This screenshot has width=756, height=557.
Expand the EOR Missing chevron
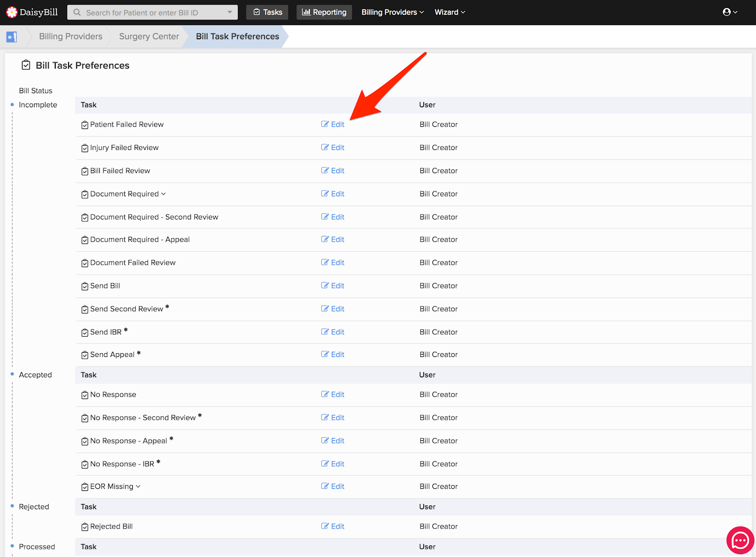(x=138, y=487)
